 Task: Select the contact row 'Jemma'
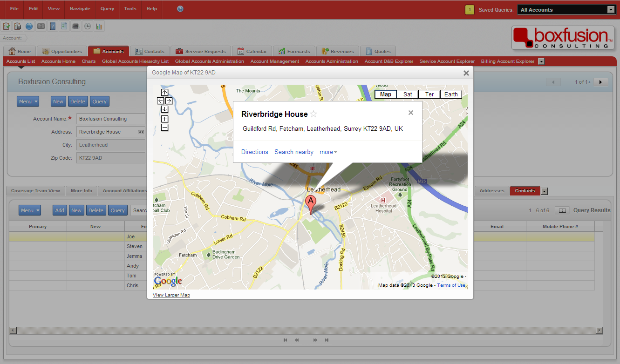[x=302, y=256]
